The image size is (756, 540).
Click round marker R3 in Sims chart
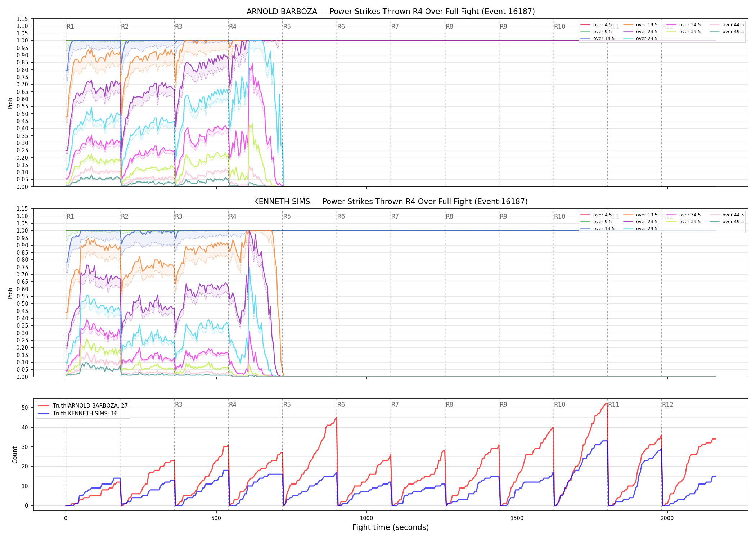pyautogui.click(x=179, y=216)
